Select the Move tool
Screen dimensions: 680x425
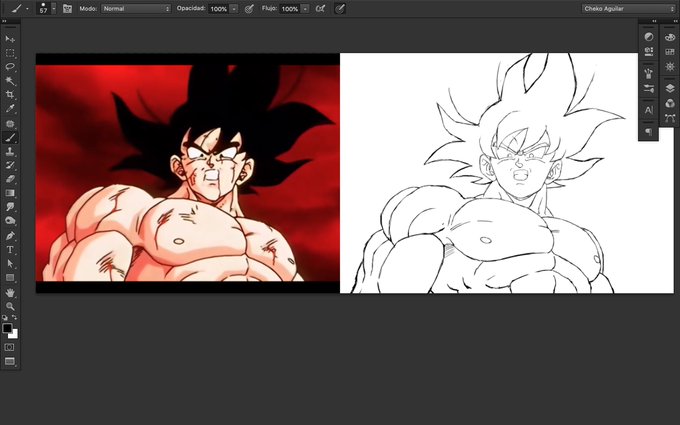(x=10, y=39)
